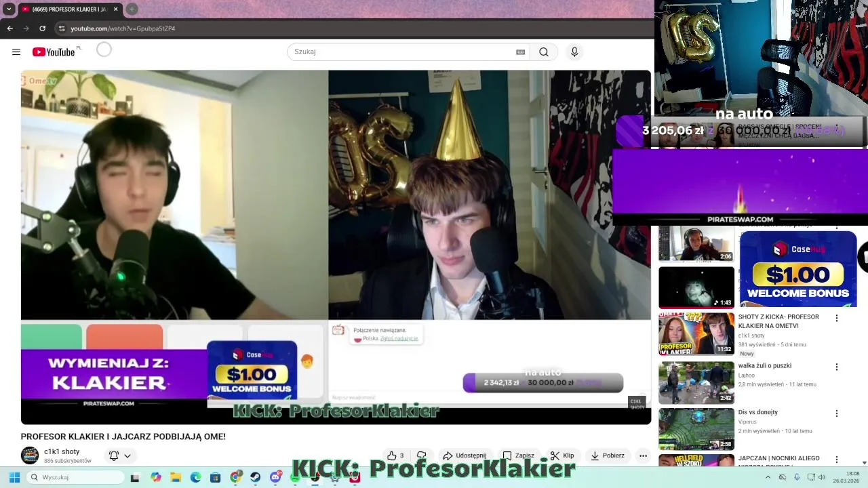
Task: Select the PROFESOR KLAKIER browser tab
Action: 69,9
